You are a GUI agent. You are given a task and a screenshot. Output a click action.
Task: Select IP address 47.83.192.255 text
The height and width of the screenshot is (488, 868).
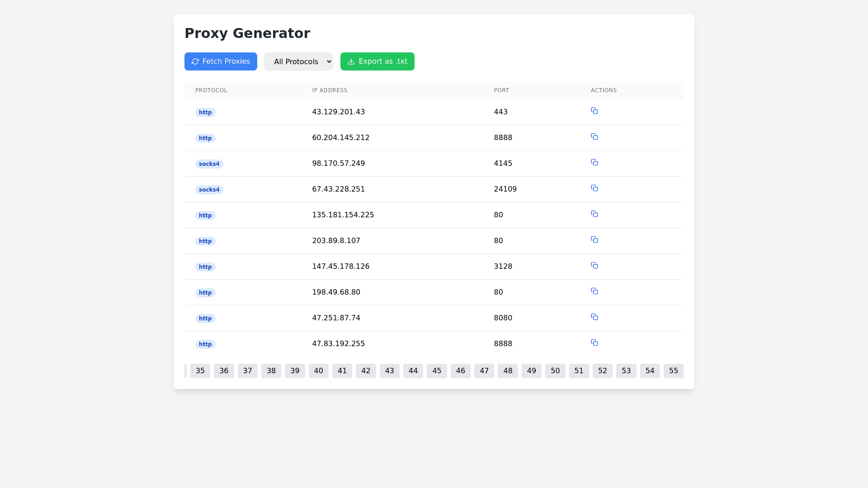coord(338,344)
